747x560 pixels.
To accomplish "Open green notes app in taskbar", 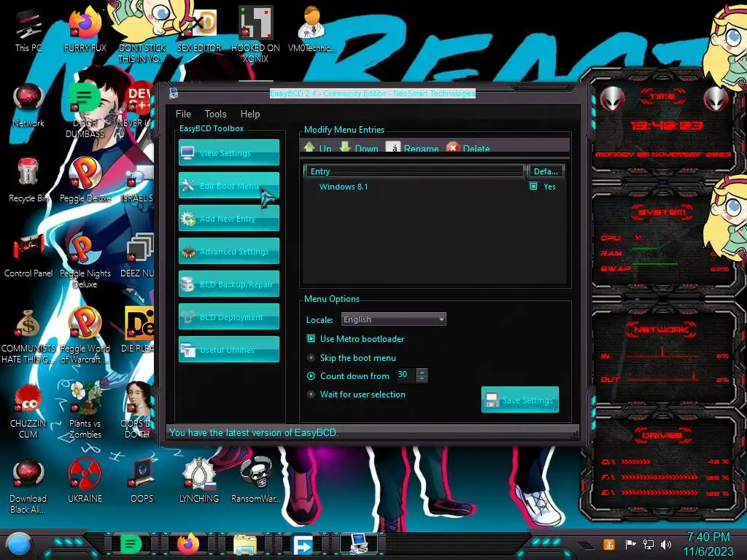I will (x=131, y=544).
